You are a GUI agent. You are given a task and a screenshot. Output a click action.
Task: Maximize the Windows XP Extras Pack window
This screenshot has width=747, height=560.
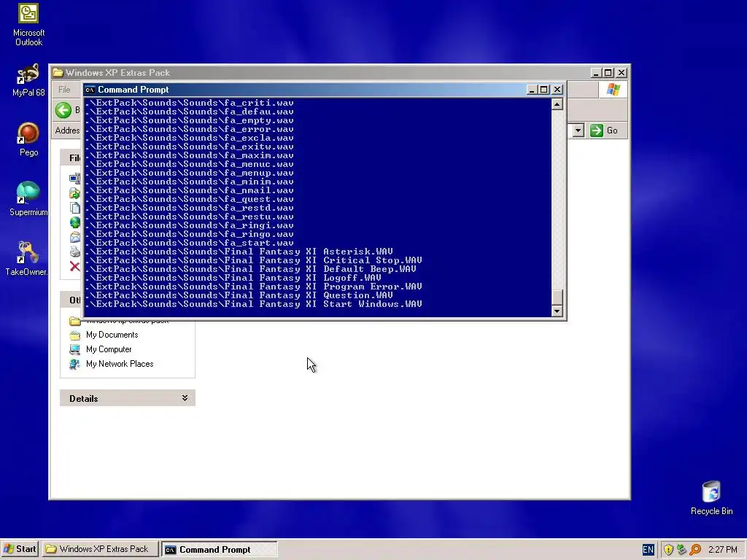608,72
